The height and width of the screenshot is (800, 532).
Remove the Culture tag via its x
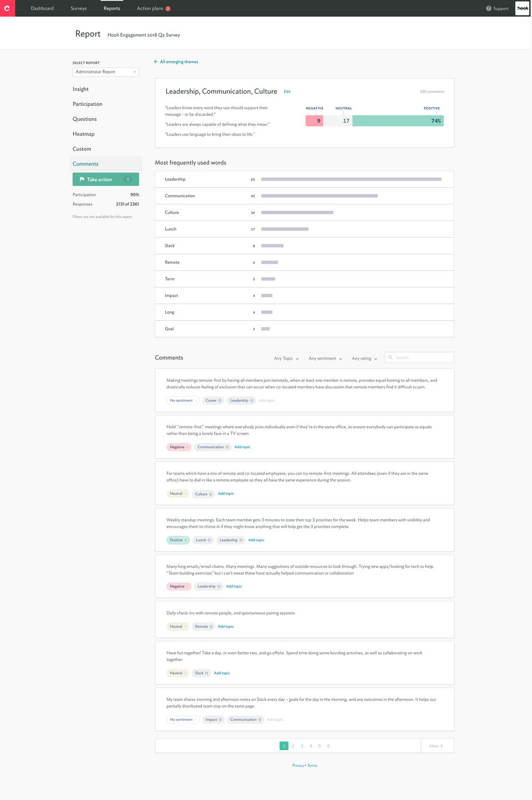(211, 494)
